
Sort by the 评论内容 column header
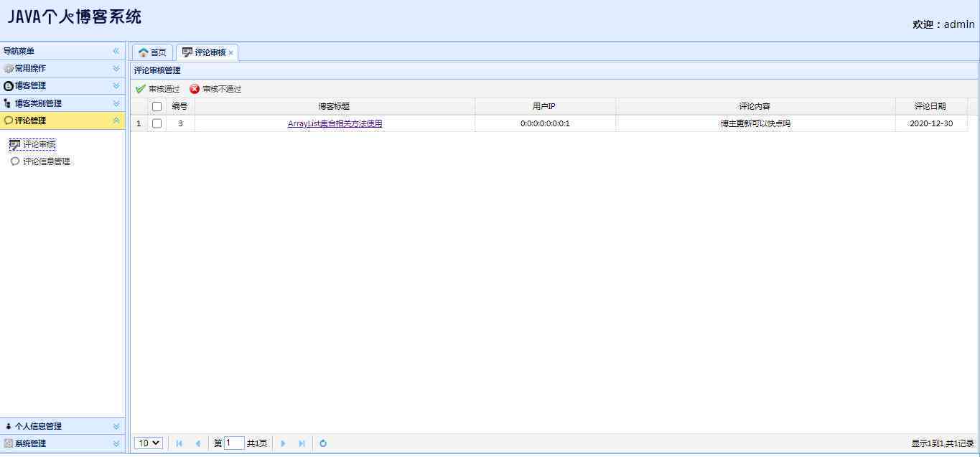tap(755, 106)
